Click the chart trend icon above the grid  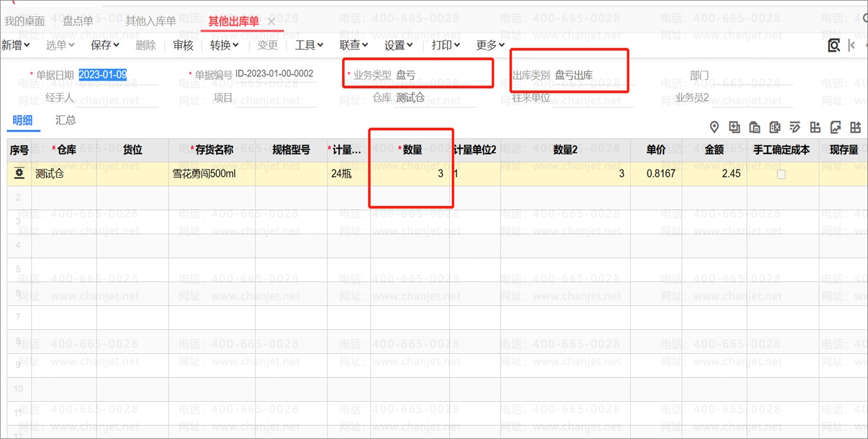pyautogui.click(x=835, y=127)
